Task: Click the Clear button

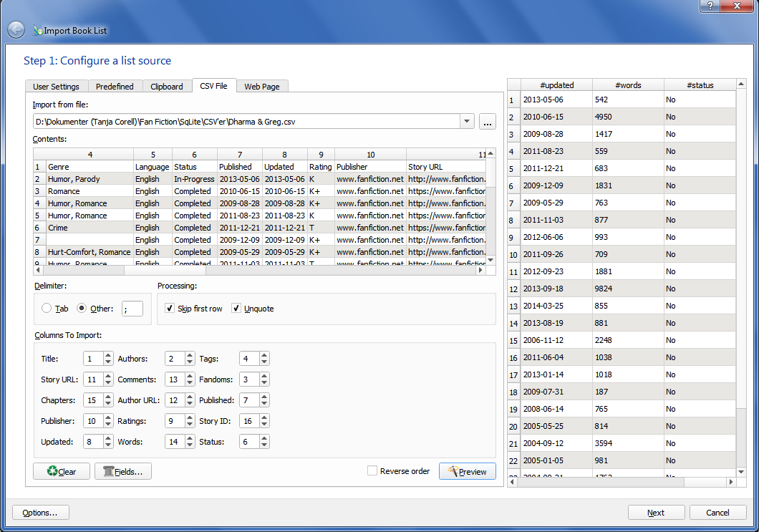Action: [x=62, y=471]
